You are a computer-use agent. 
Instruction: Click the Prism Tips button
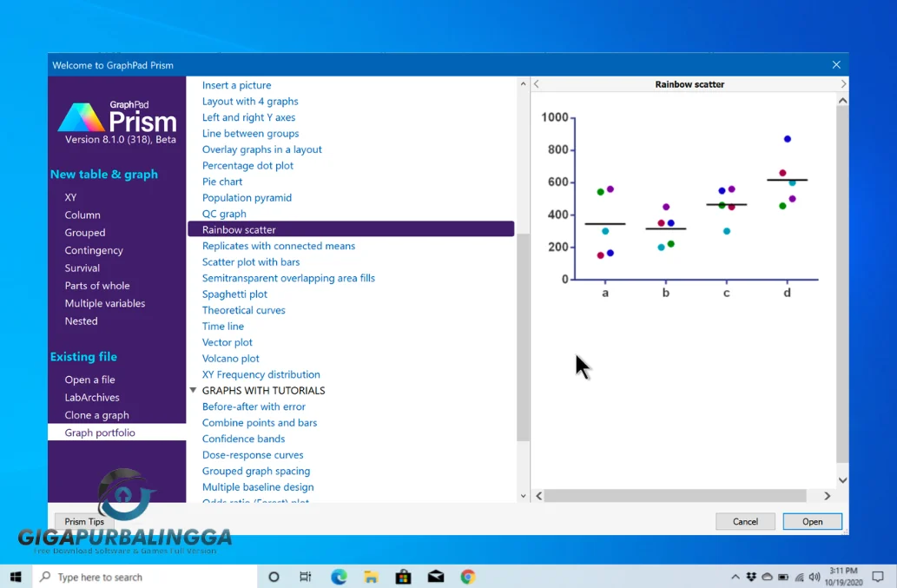84,521
